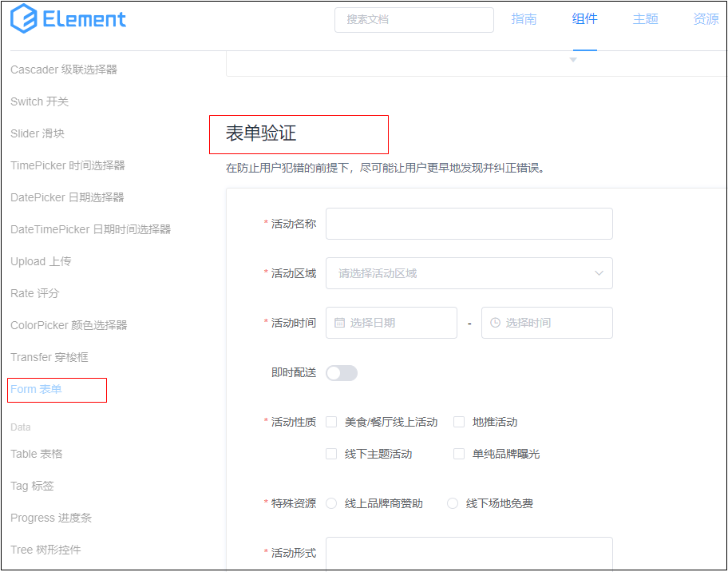Go to the 主题 tab
728x572 pixels.
click(x=645, y=19)
